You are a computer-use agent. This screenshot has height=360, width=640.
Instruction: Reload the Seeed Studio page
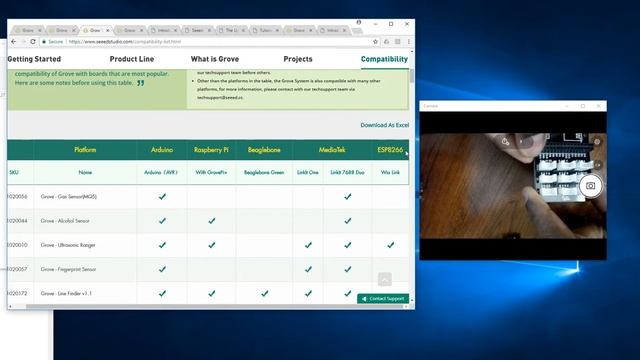point(33,42)
